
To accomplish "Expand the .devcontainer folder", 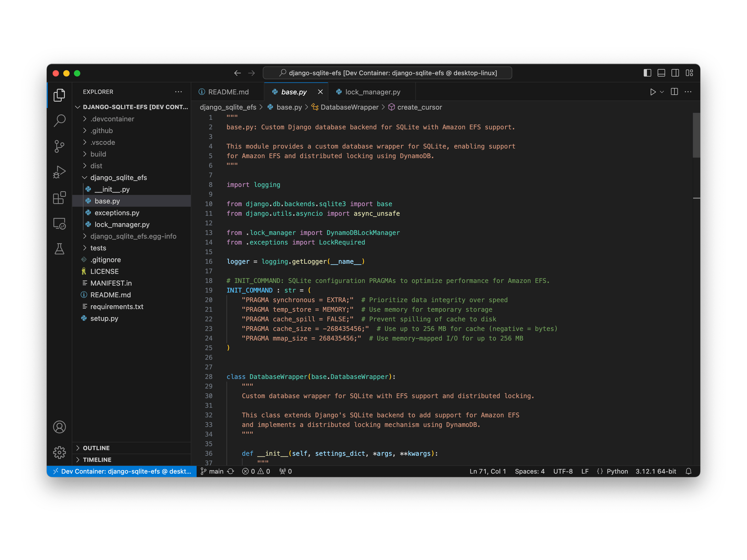I will click(x=132, y=119).
